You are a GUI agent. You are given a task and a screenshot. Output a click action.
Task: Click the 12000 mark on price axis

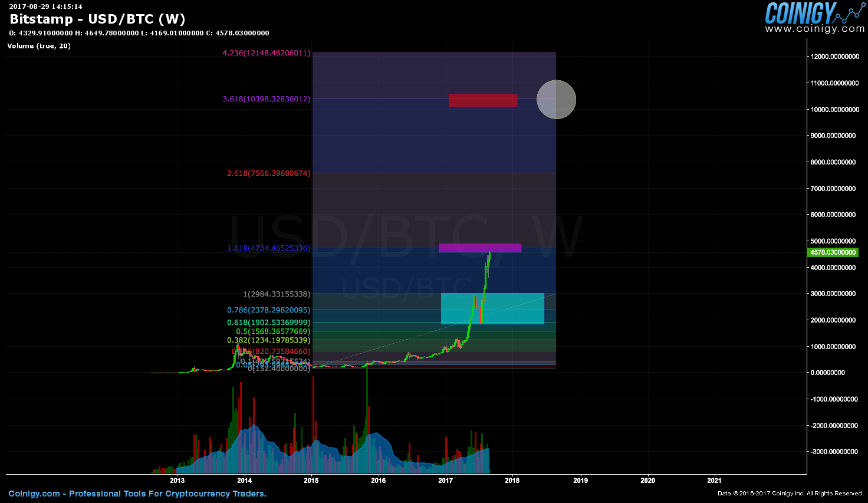(833, 57)
